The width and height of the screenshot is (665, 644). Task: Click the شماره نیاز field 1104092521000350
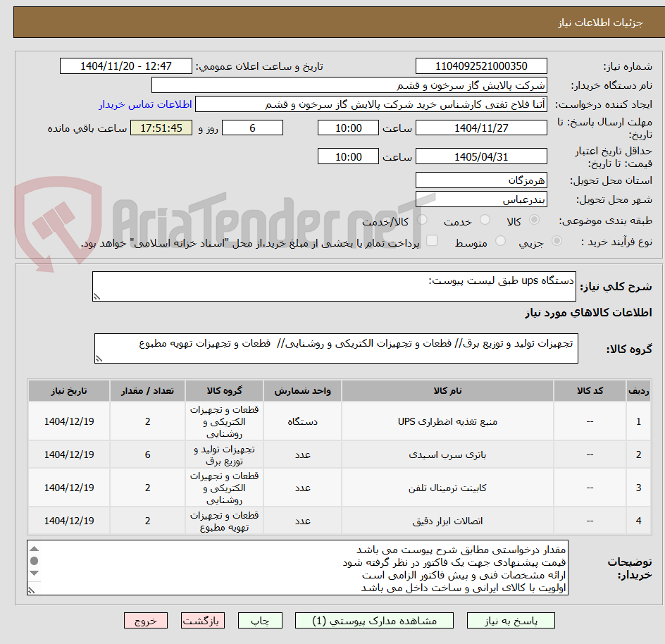click(481, 66)
